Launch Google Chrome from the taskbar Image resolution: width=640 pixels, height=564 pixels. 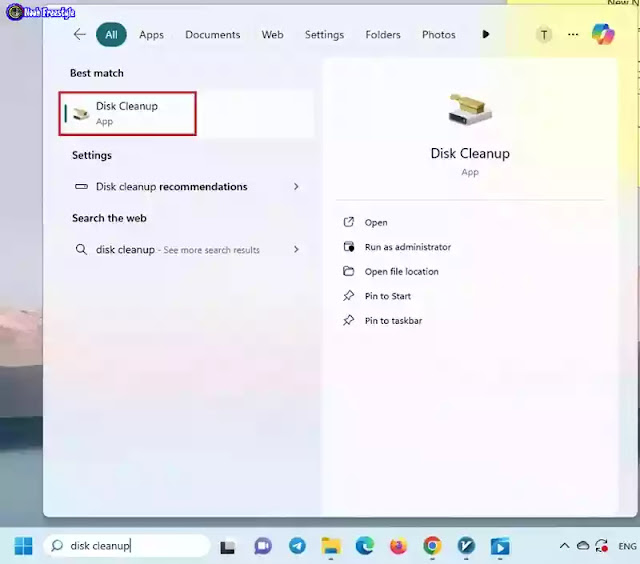[x=432, y=546]
